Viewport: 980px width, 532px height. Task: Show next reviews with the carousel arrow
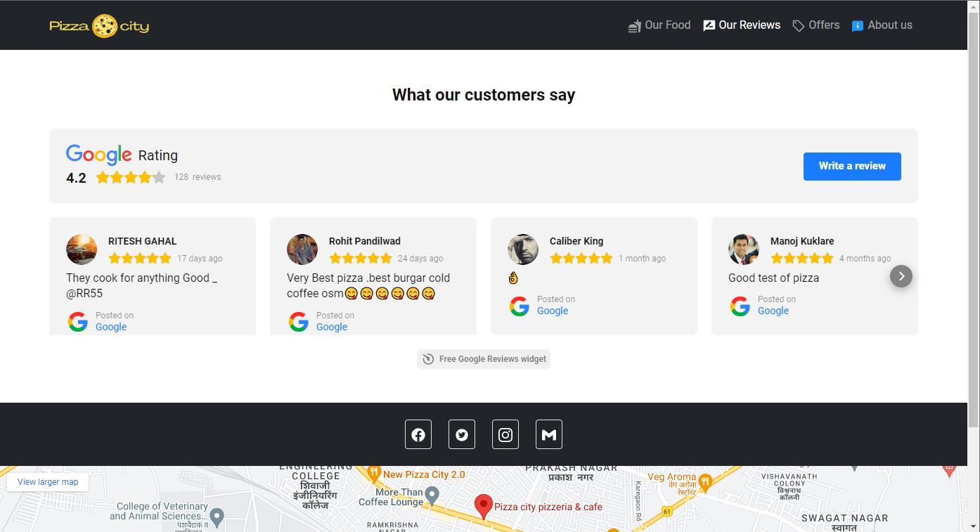pos(901,276)
